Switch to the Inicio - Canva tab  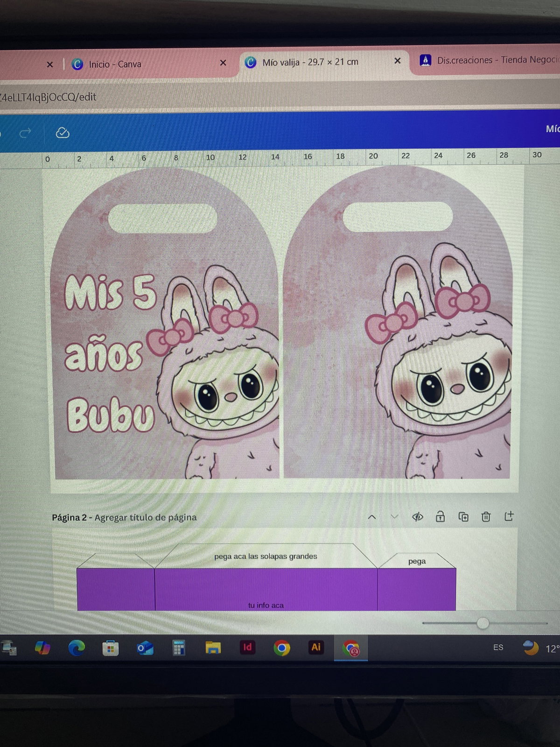tap(114, 64)
